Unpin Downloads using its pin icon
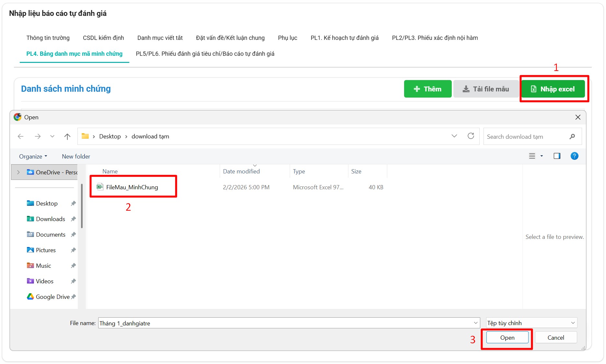Screen dimensions: 606x364 click(x=74, y=219)
